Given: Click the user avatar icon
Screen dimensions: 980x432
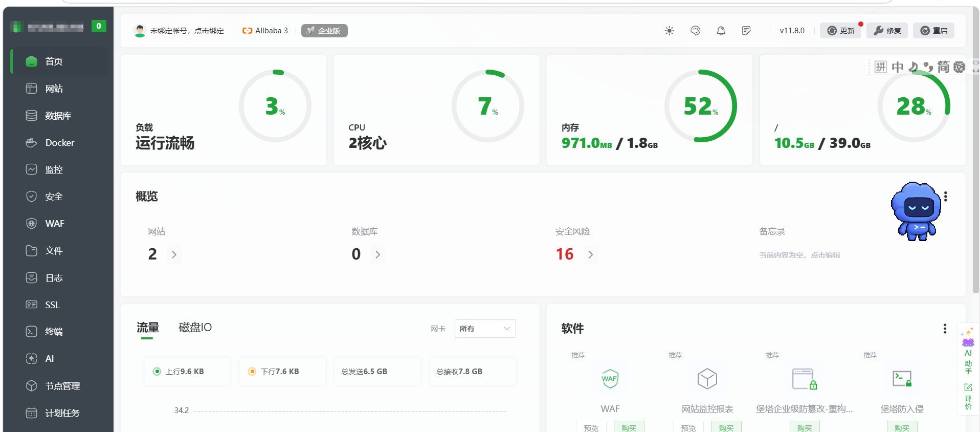Looking at the screenshot, I should click(139, 31).
